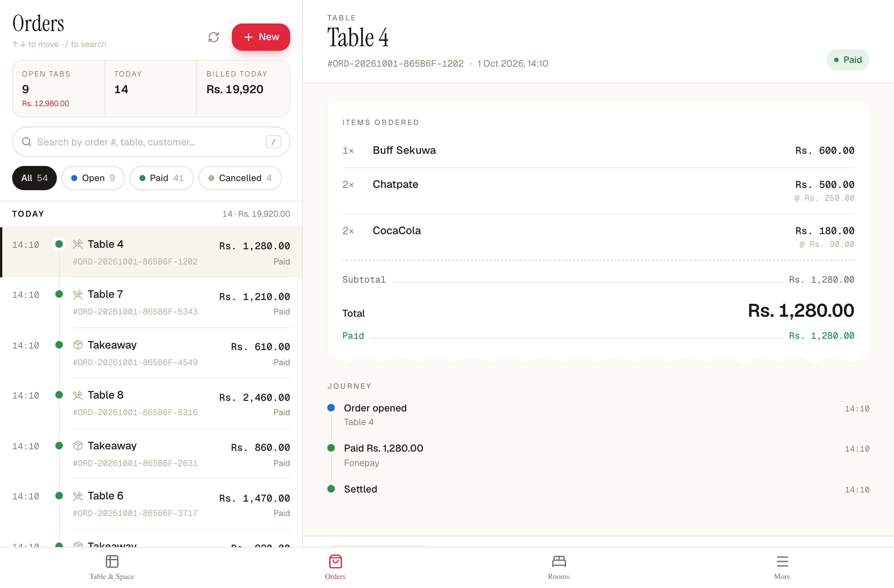The height and width of the screenshot is (588, 894).
Task: Open the Table & Space tab icon
Action: tap(112, 561)
